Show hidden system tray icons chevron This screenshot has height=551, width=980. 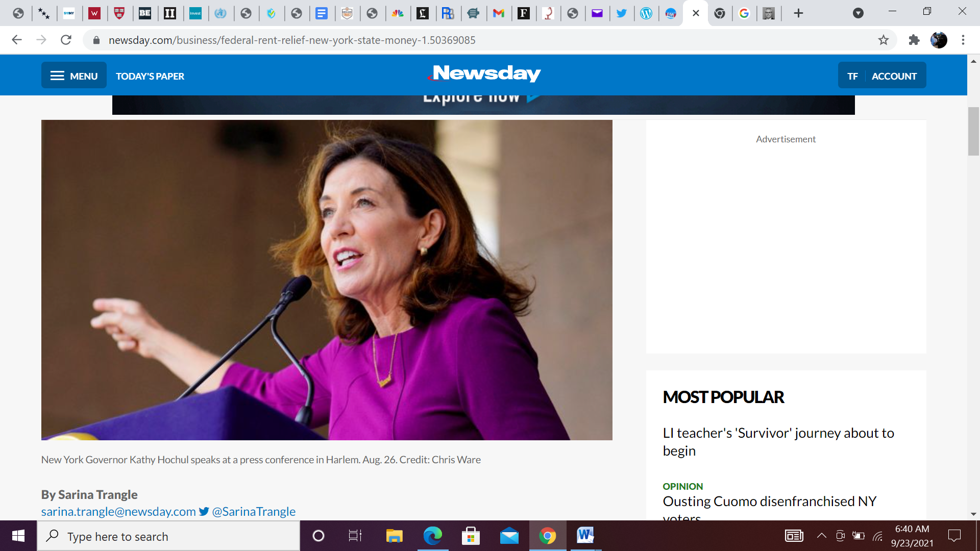(x=821, y=536)
